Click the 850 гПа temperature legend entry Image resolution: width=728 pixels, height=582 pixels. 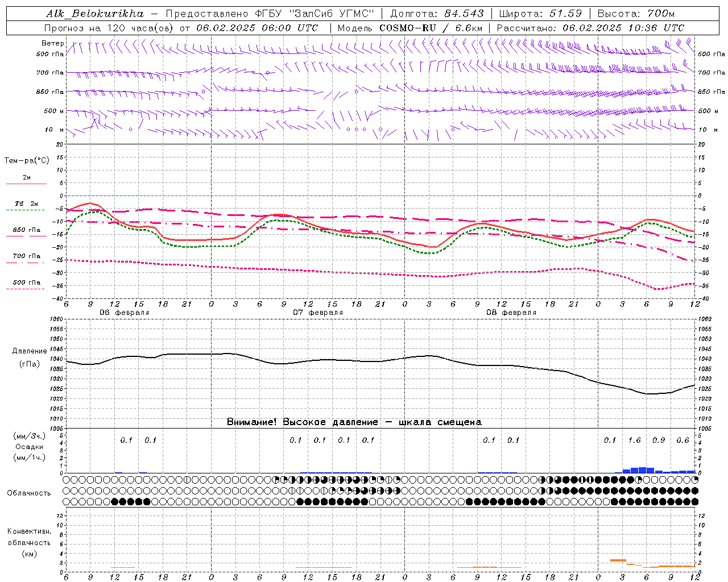pyautogui.click(x=27, y=230)
